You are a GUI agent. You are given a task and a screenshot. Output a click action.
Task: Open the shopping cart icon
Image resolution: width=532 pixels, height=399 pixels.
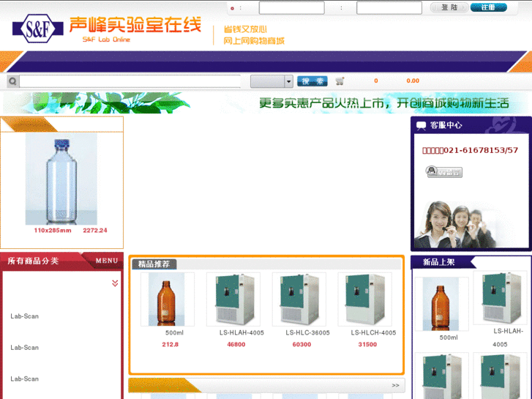(340, 81)
